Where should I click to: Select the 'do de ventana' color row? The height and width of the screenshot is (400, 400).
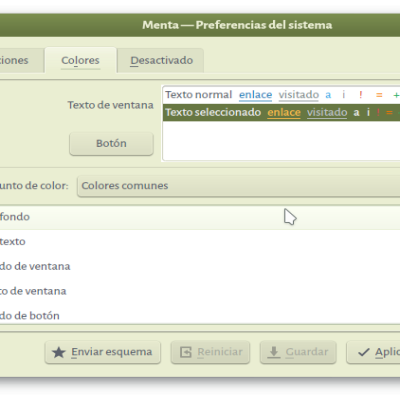pyautogui.click(x=200, y=266)
